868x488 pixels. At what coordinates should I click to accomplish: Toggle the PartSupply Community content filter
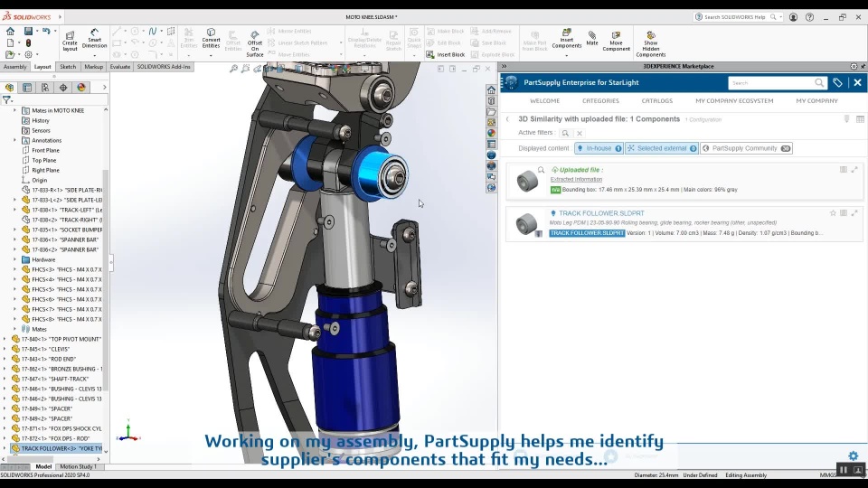pyautogui.click(x=746, y=148)
